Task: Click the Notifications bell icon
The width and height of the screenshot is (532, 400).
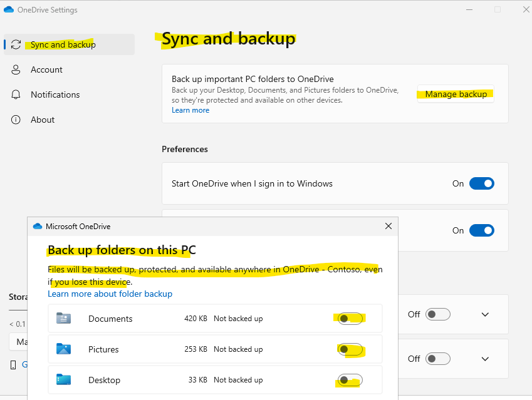Action: (x=16, y=95)
